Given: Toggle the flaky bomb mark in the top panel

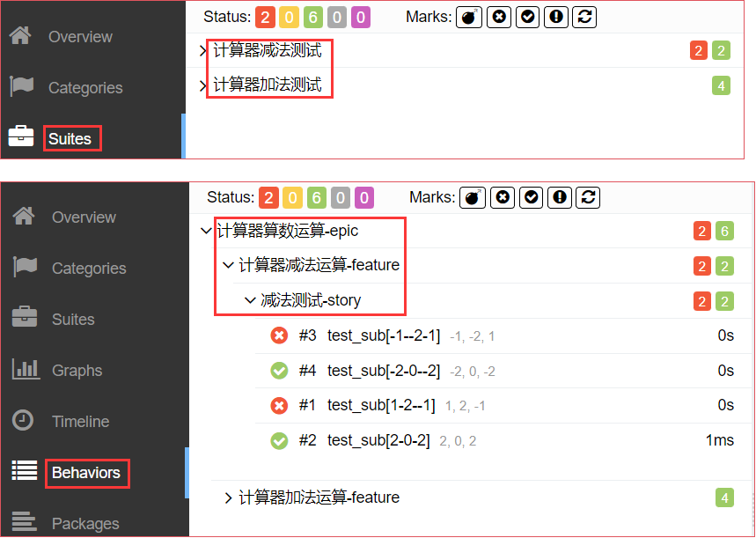Looking at the screenshot, I should coord(469,17).
